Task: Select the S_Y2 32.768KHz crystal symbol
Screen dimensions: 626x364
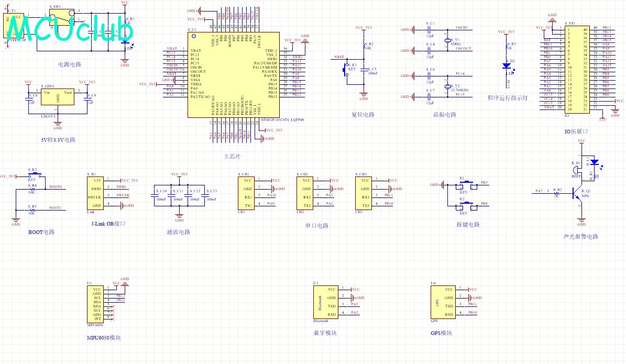Action: pyautogui.click(x=447, y=86)
